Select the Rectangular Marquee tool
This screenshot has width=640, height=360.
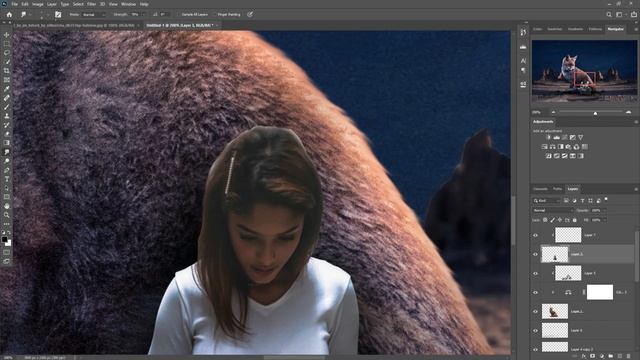coord(7,44)
